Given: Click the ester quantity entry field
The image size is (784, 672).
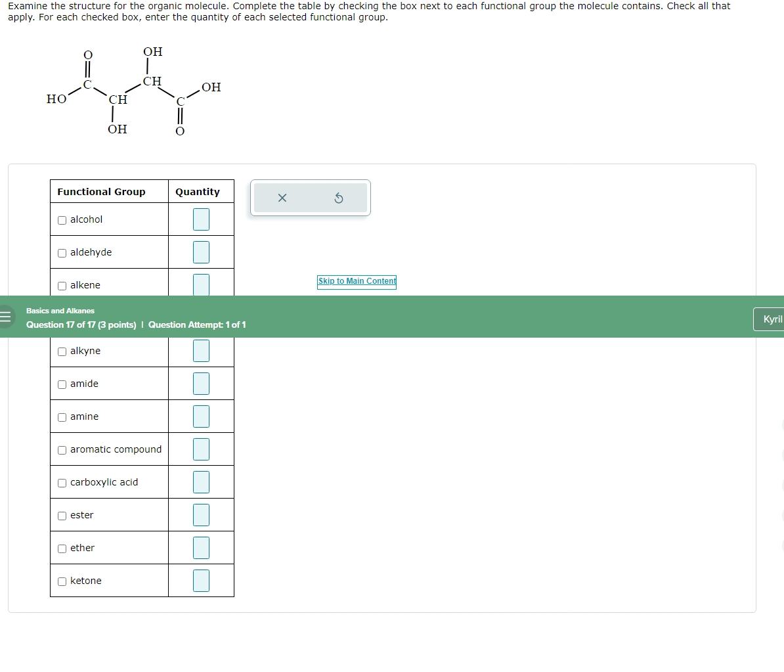Looking at the screenshot, I should point(201,515).
